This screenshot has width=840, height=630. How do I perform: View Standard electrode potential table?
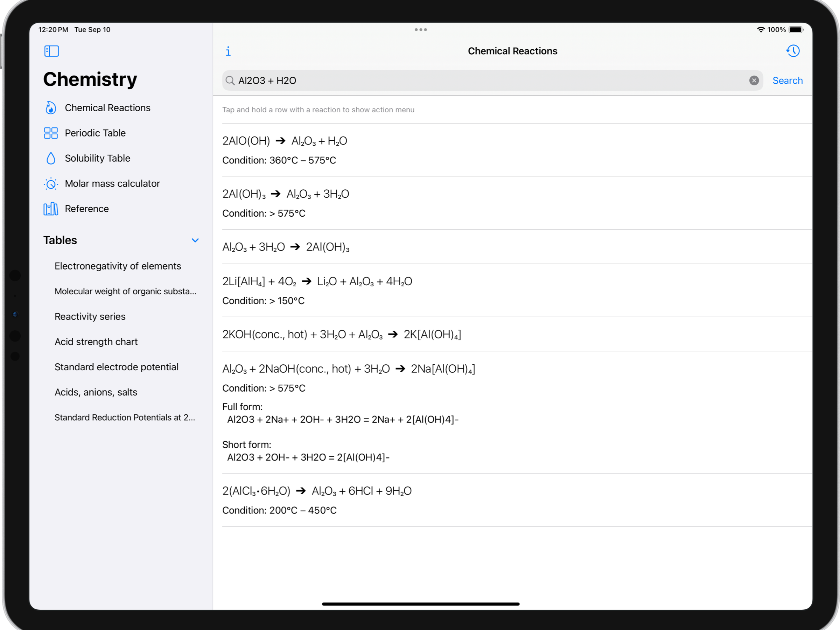click(x=116, y=366)
